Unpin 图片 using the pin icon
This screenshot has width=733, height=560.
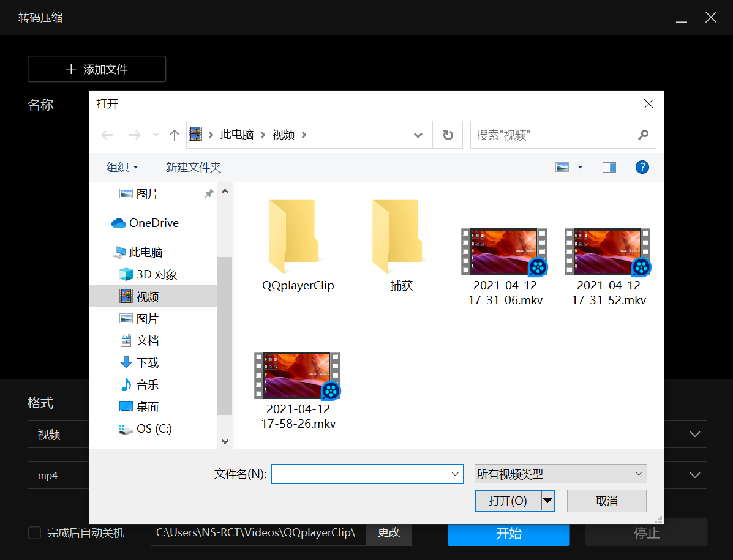click(209, 193)
